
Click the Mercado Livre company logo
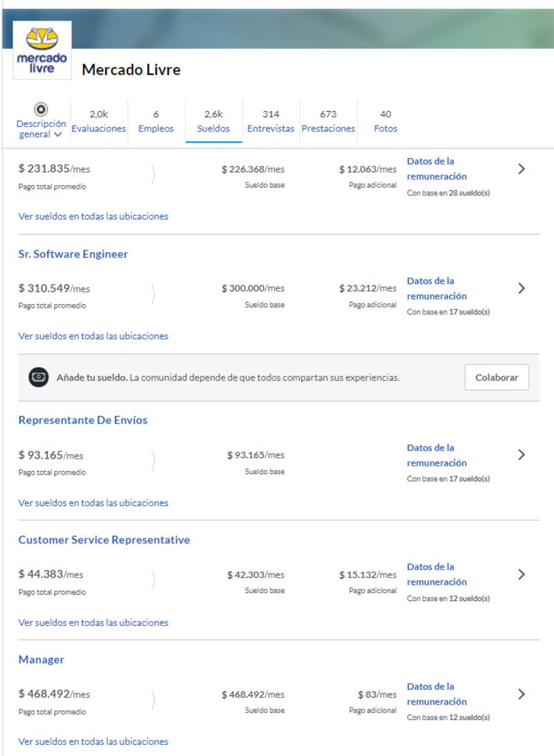[42, 50]
